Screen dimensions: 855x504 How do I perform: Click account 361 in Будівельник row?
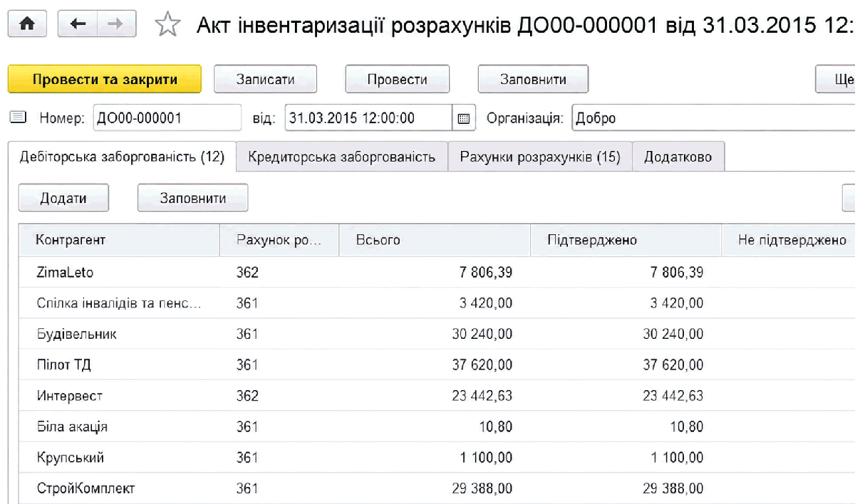(x=247, y=335)
